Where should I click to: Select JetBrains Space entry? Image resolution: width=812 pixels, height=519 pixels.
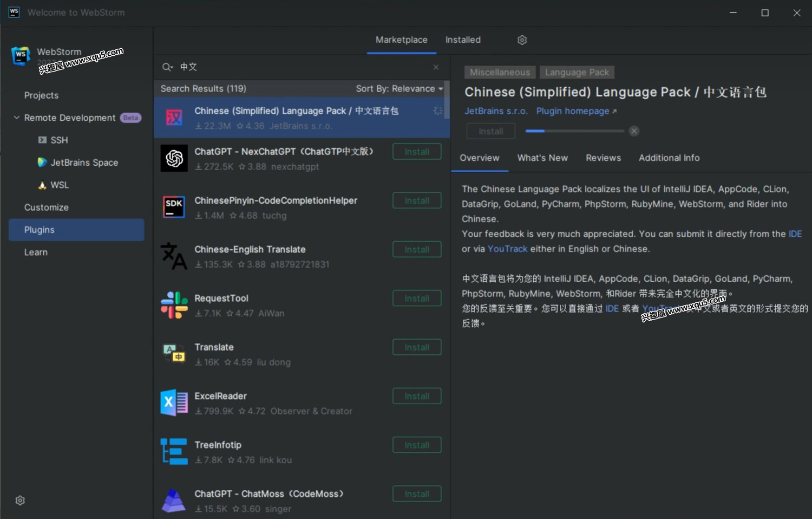[84, 163]
